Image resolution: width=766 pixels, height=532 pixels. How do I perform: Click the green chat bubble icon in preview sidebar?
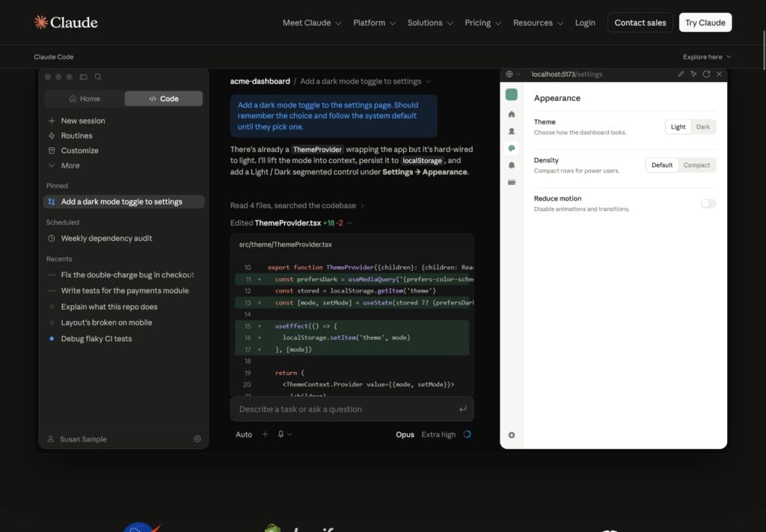(512, 148)
